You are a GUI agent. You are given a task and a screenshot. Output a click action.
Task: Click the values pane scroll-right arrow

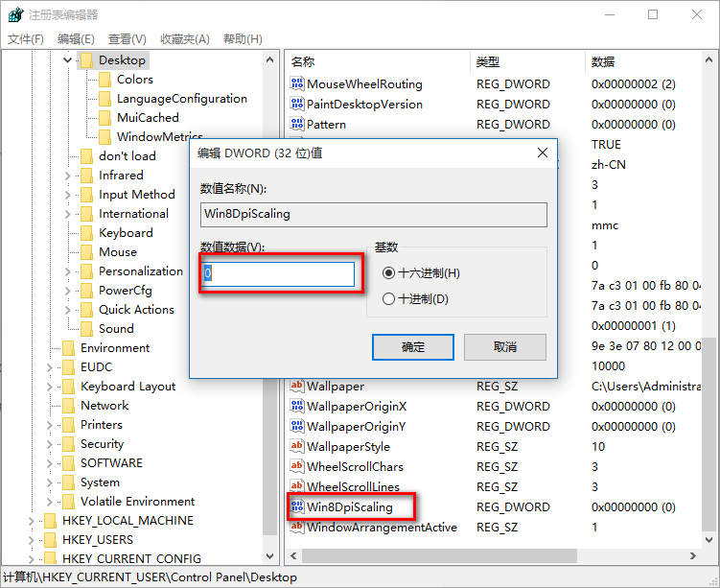(x=693, y=555)
